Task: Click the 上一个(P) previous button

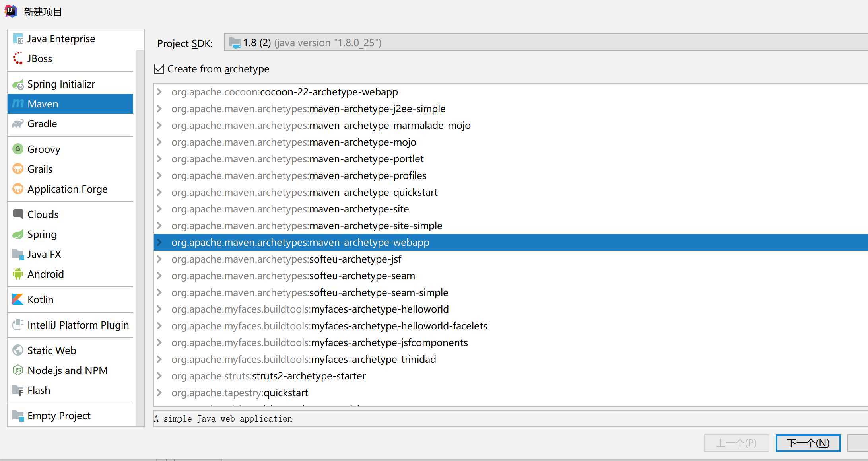Action: point(736,443)
